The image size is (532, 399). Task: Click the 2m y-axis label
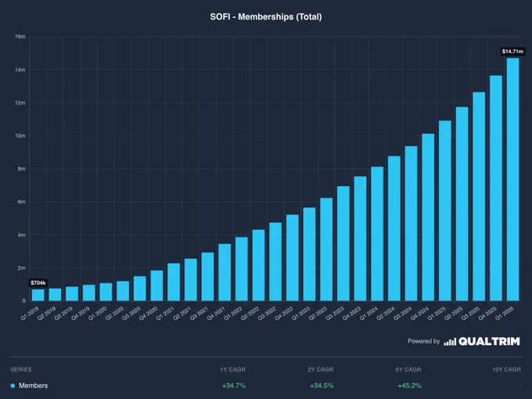[x=21, y=268]
